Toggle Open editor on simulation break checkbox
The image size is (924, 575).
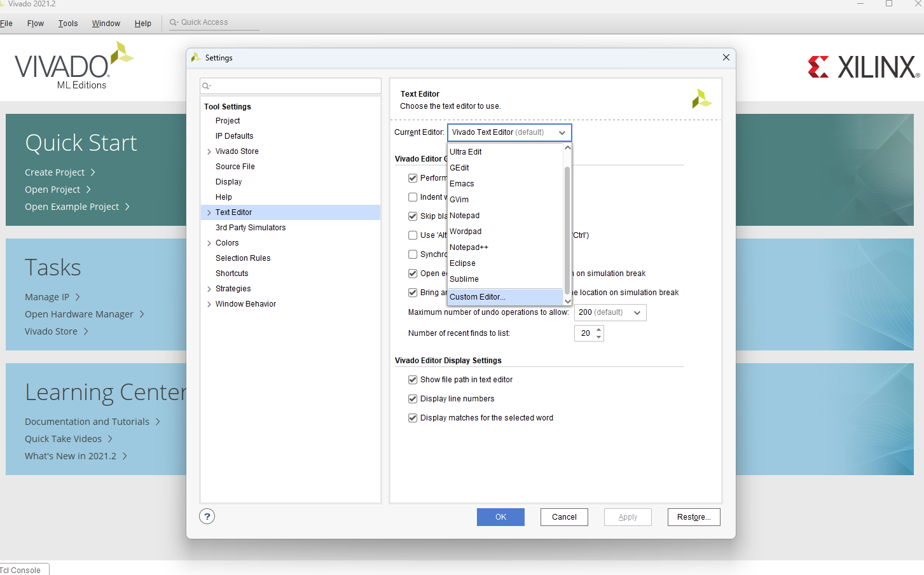(x=413, y=274)
